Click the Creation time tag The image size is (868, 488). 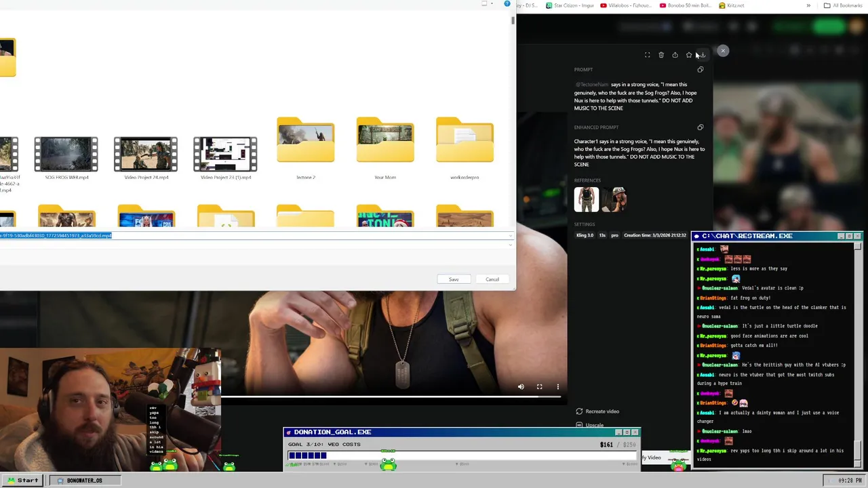click(655, 235)
